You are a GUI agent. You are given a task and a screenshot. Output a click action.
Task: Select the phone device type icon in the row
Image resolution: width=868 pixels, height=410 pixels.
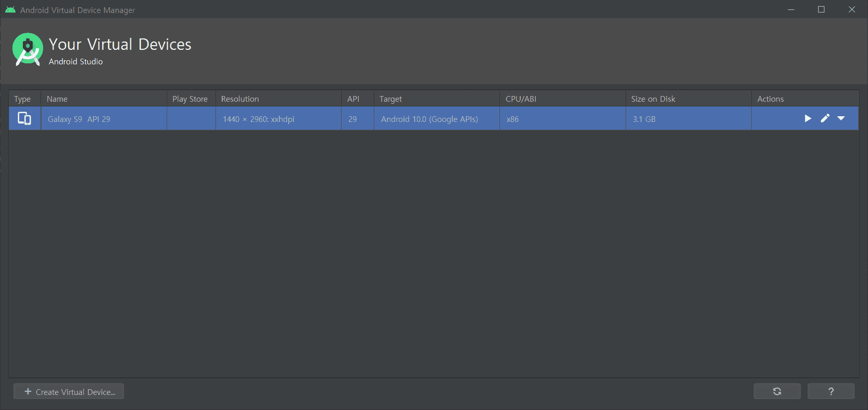click(x=24, y=118)
